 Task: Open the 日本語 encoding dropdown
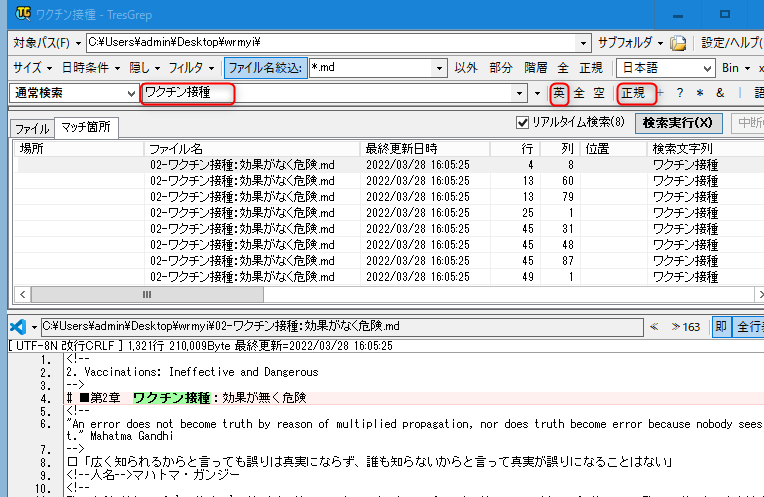click(666, 68)
